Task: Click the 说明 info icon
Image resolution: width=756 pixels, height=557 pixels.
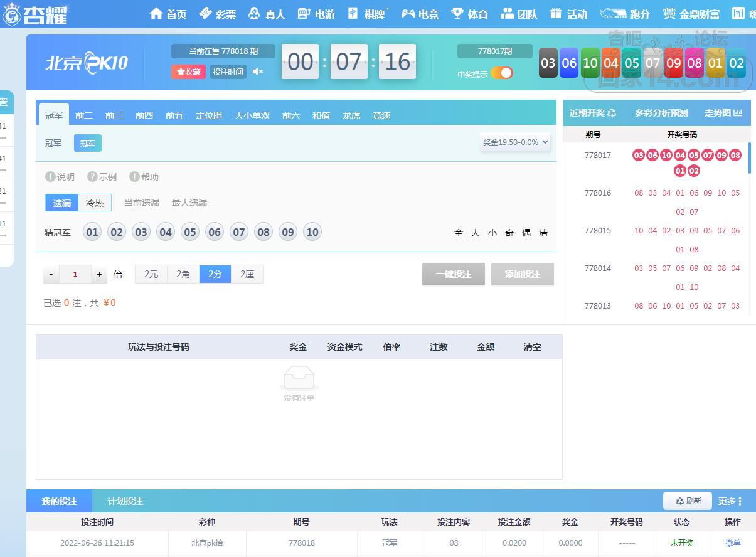Action: (x=50, y=177)
